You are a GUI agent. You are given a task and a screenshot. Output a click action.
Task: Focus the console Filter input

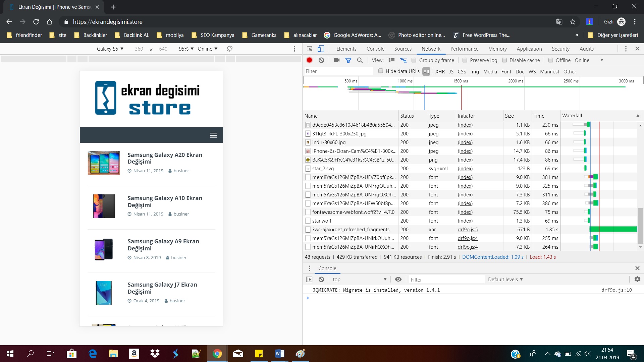[x=446, y=280]
